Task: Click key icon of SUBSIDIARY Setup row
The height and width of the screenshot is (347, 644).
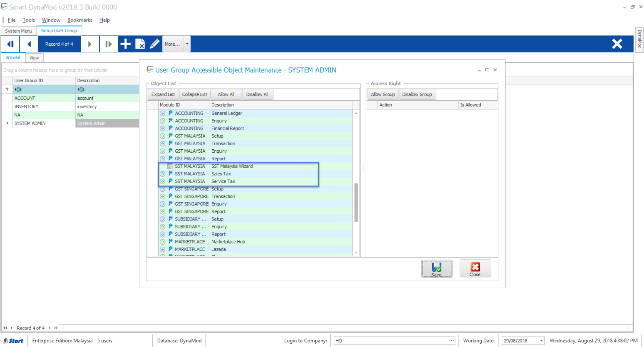Action: pyautogui.click(x=170, y=219)
